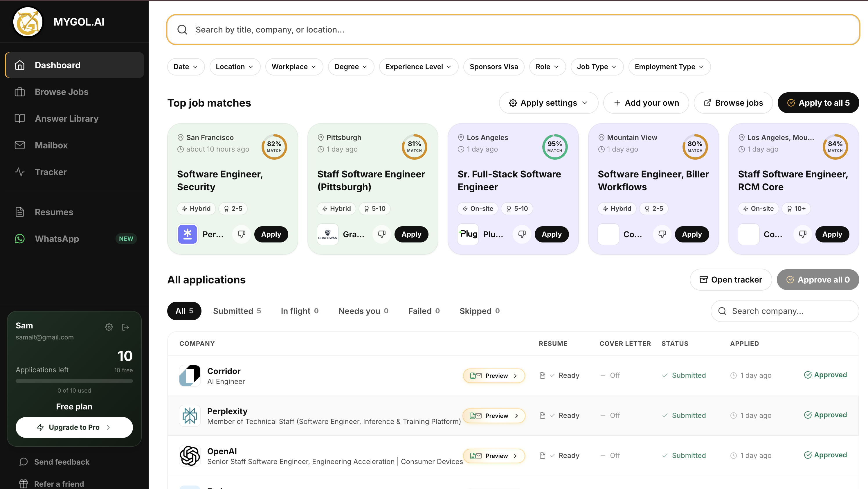
Task: Click the Search company input field
Action: pyautogui.click(x=784, y=311)
